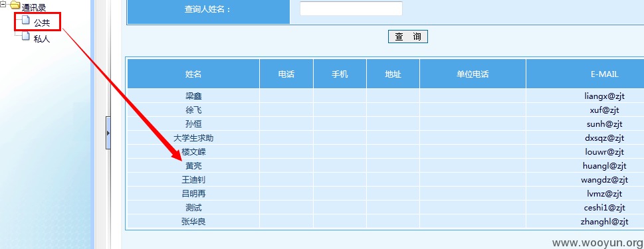The width and height of the screenshot is (644, 249).
Task: Select the name 王迪钊
Action: (193, 180)
